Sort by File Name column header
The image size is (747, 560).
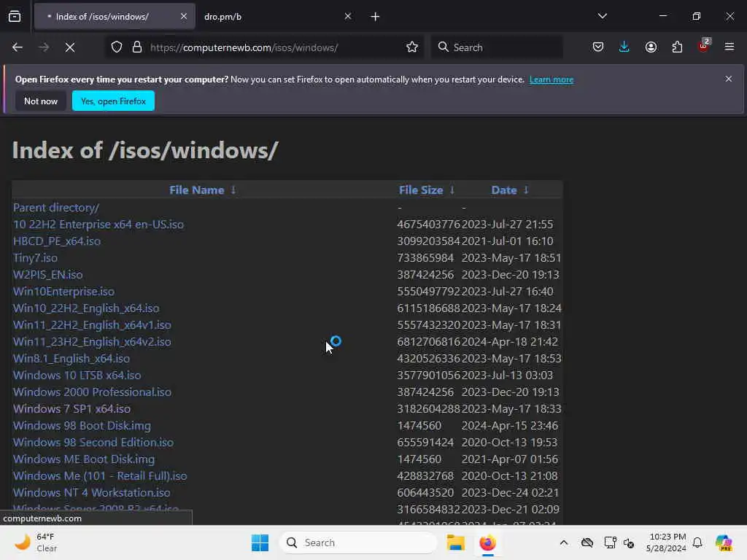pos(197,190)
